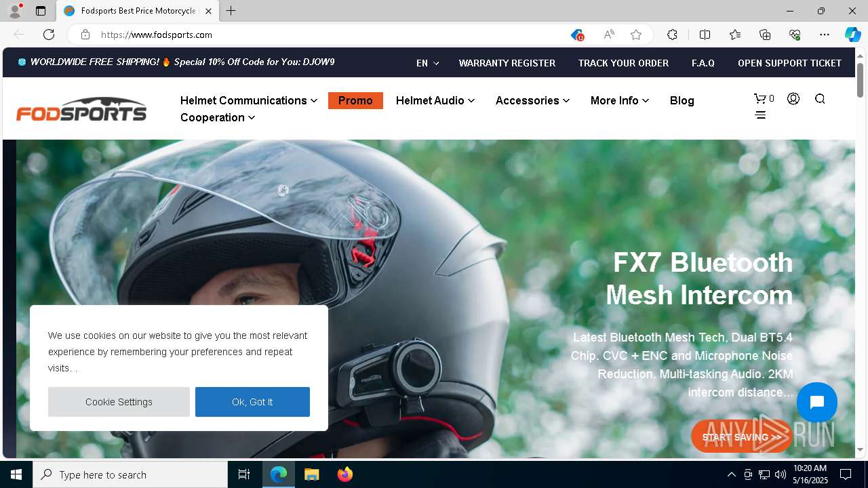Expand the Accessories menu
This screenshot has width=868, height=488.
[x=532, y=100]
